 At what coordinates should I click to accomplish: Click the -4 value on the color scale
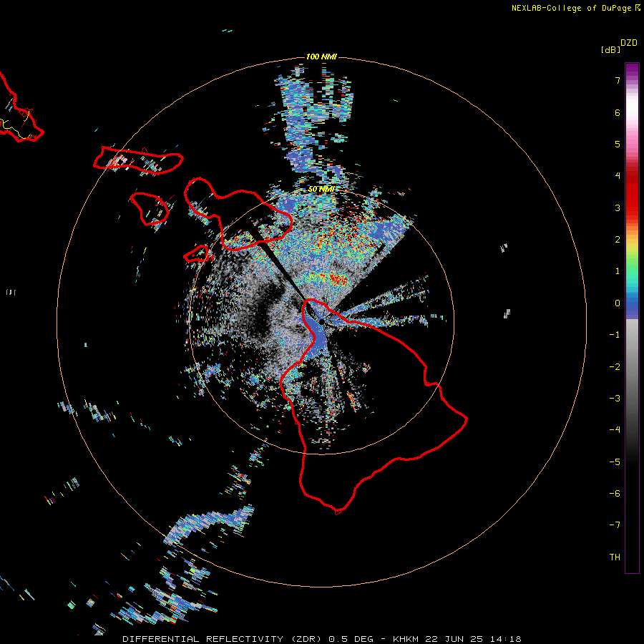coord(615,429)
